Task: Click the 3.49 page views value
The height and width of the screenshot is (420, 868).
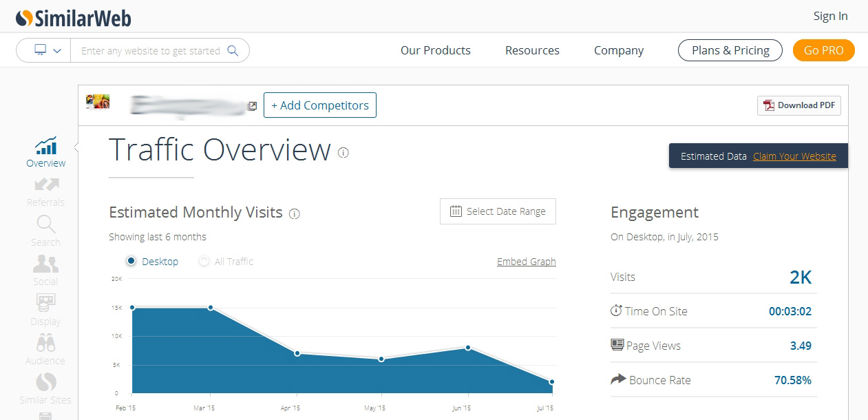Action: (x=801, y=346)
